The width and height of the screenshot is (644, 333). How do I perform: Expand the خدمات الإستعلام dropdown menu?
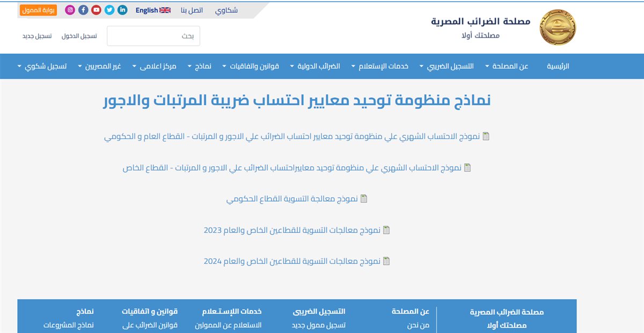pyautogui.click(x=380, y=66)
